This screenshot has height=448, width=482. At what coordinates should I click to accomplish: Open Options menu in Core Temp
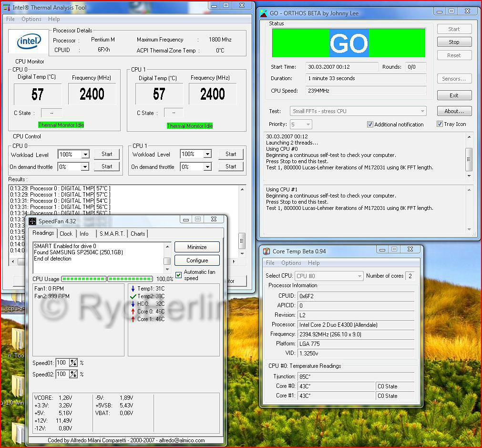[291, 263]
